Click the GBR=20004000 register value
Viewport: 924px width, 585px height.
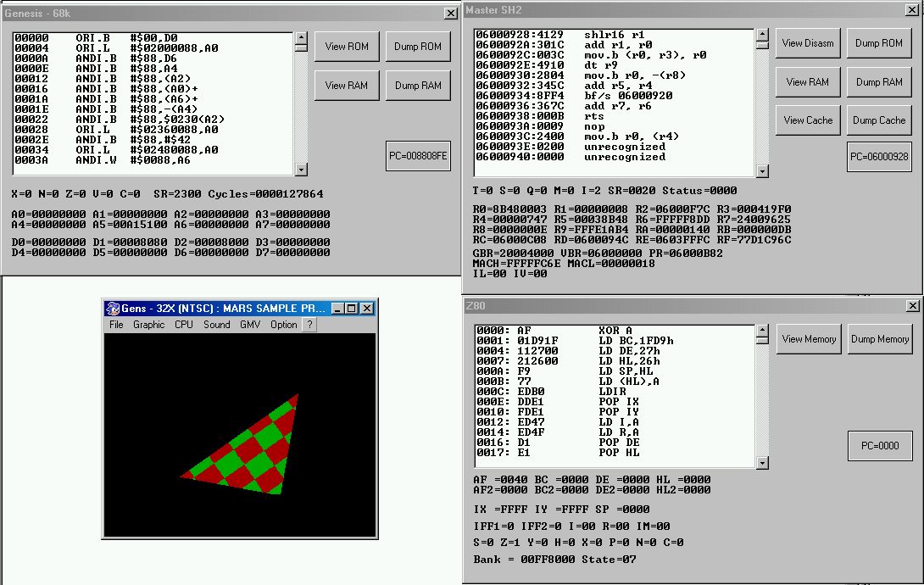pos(513,253)
